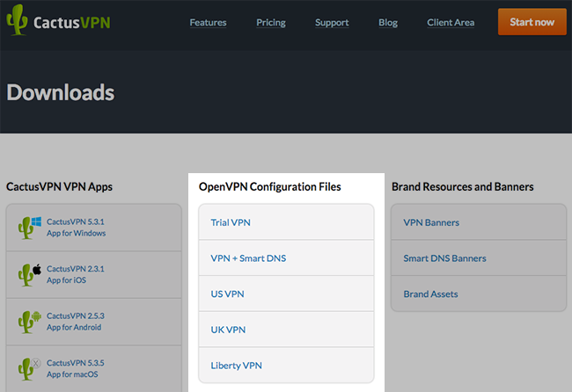Open Trial VPN configuration files

point(286,221)
